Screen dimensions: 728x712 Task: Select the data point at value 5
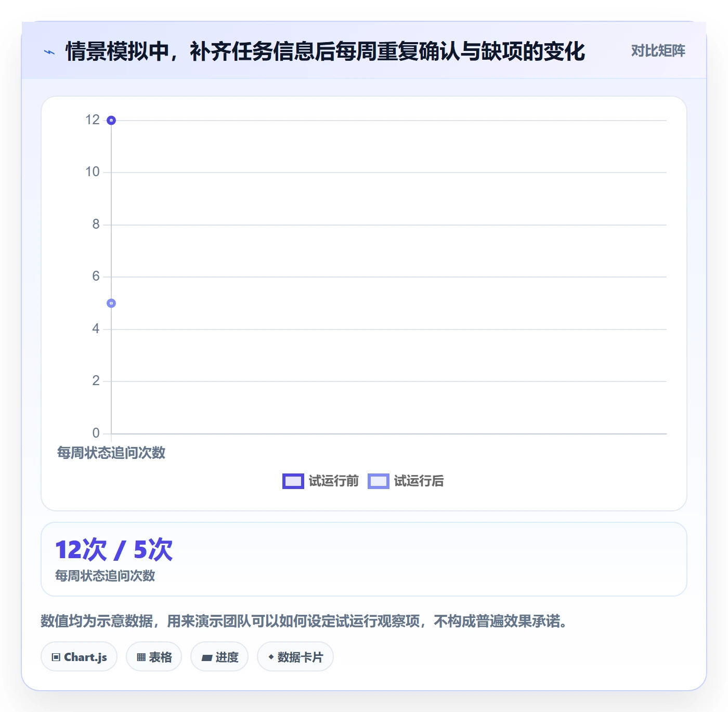[x=111, y=304]
